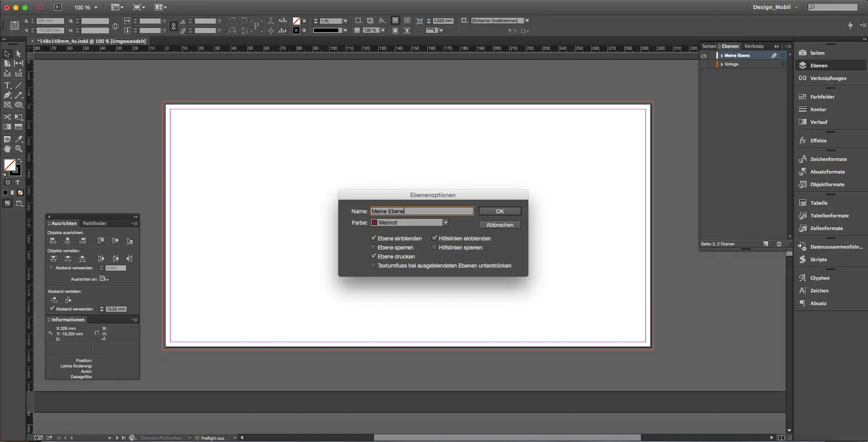Image resolution: width=868 pixels, height=442 pixels.
Task: Expand the Vorlage layer
Action: (722, 64)
